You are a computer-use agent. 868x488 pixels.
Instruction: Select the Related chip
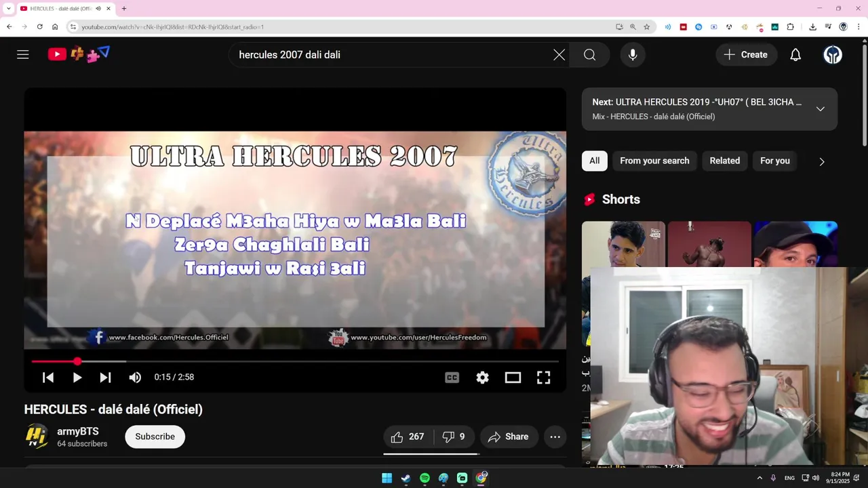point(724,161)
